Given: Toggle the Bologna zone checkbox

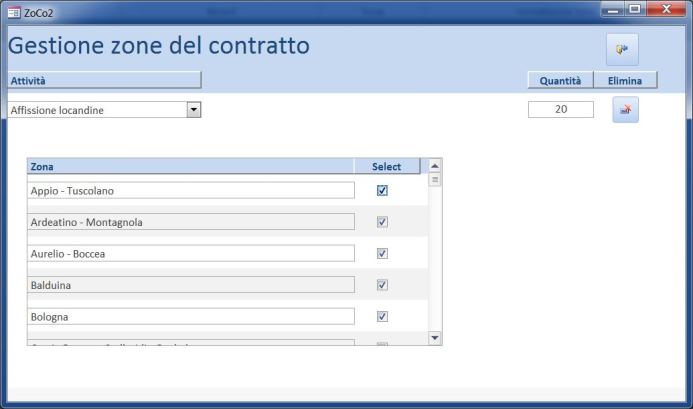Looking at the screenshot, I should click(x=382, y=317).
